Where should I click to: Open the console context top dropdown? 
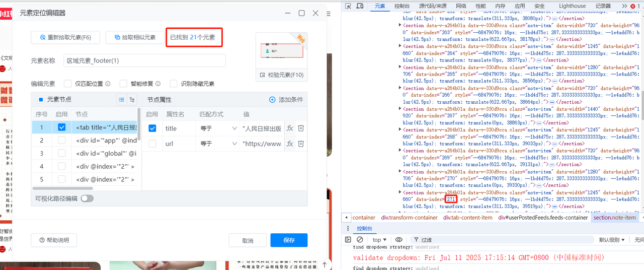coord(379,240)
